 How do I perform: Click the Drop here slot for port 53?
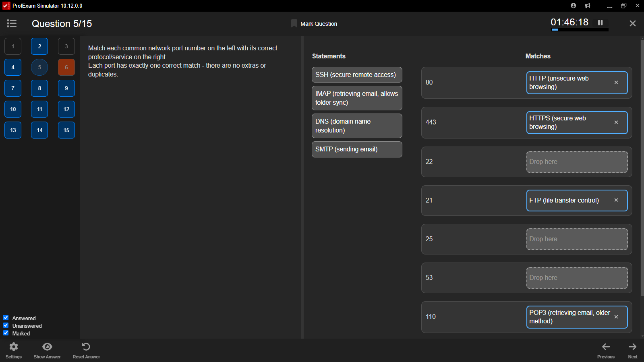click(x=577, y=278)
